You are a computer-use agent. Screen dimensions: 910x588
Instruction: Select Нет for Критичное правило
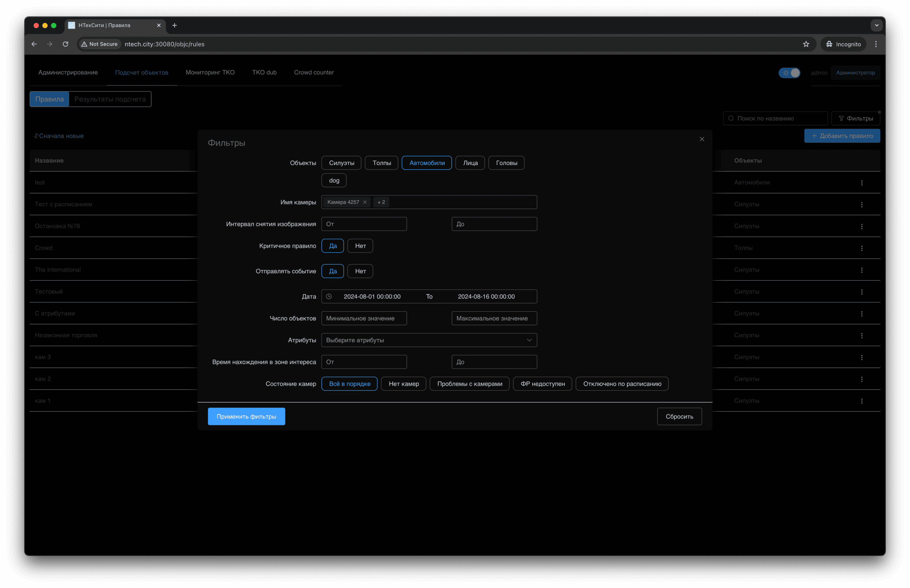(360, 246)
